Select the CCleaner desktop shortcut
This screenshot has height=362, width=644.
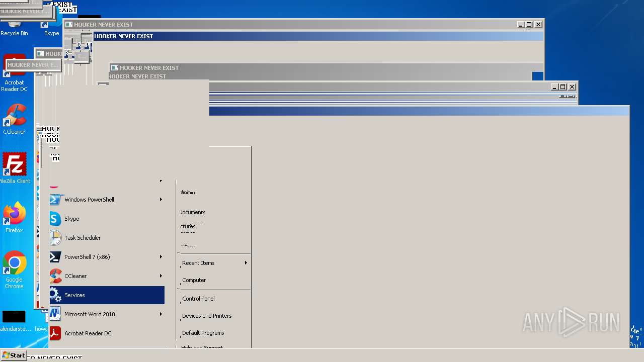(x=14, y=120)
